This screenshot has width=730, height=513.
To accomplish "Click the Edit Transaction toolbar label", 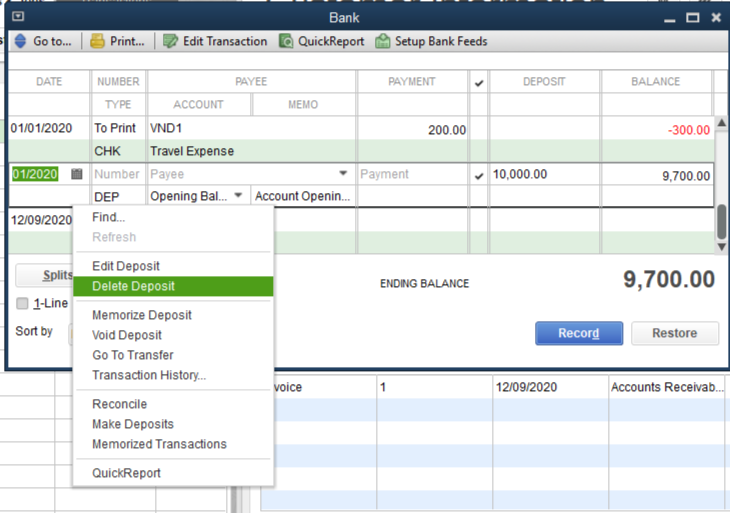I will click(x=225, y=41).
